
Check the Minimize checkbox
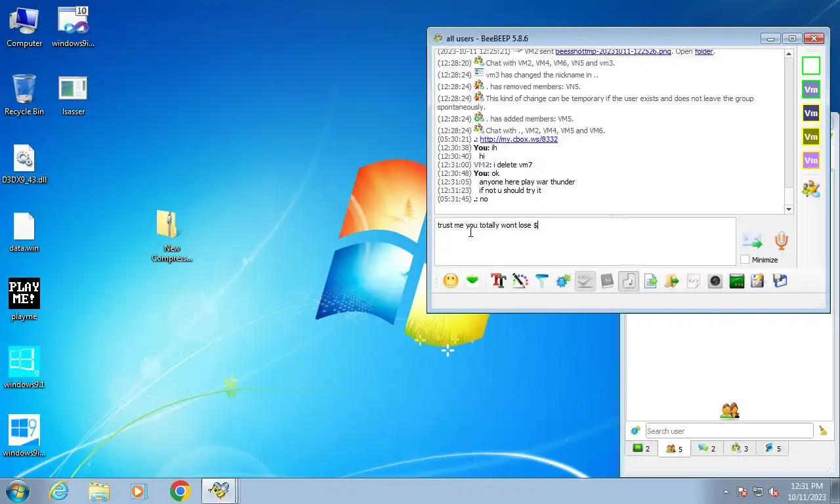click(745, 260)
